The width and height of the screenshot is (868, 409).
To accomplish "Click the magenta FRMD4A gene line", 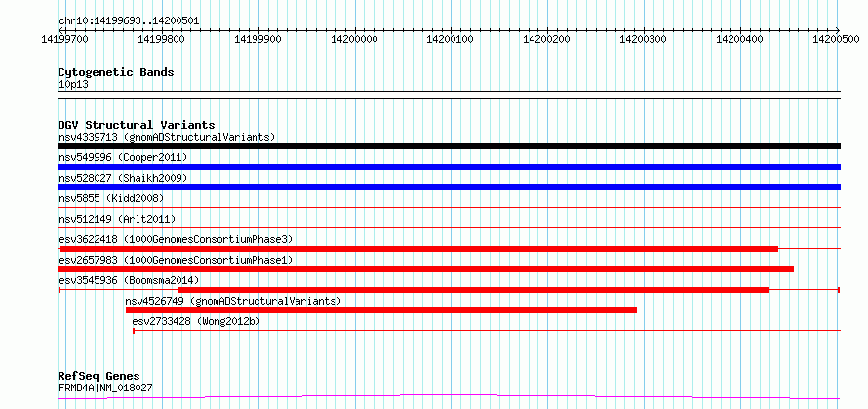I will (449, 397).
